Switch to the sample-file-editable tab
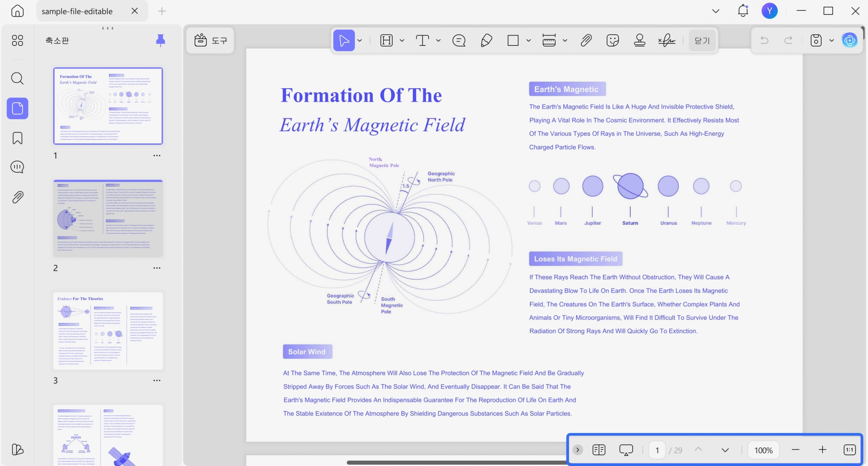Image resolution: width=868 pixels, height=466 pixels. (x=77, y=11)
